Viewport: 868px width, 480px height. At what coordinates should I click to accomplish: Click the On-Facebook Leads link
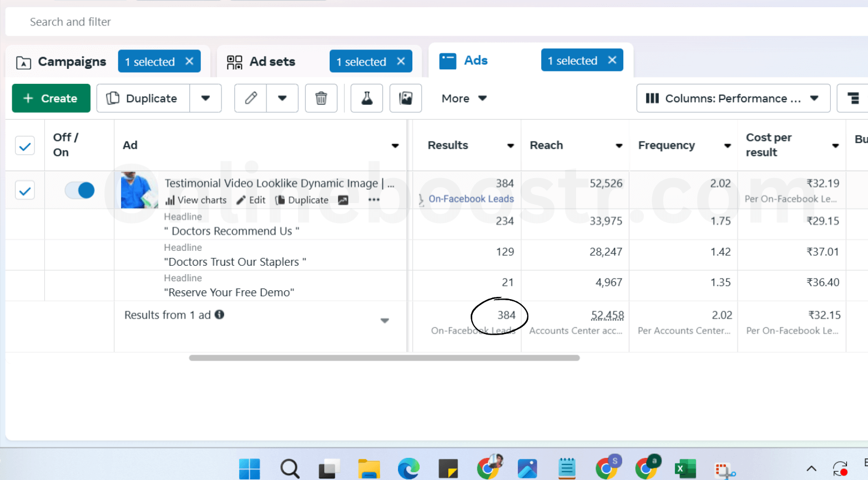471,199
